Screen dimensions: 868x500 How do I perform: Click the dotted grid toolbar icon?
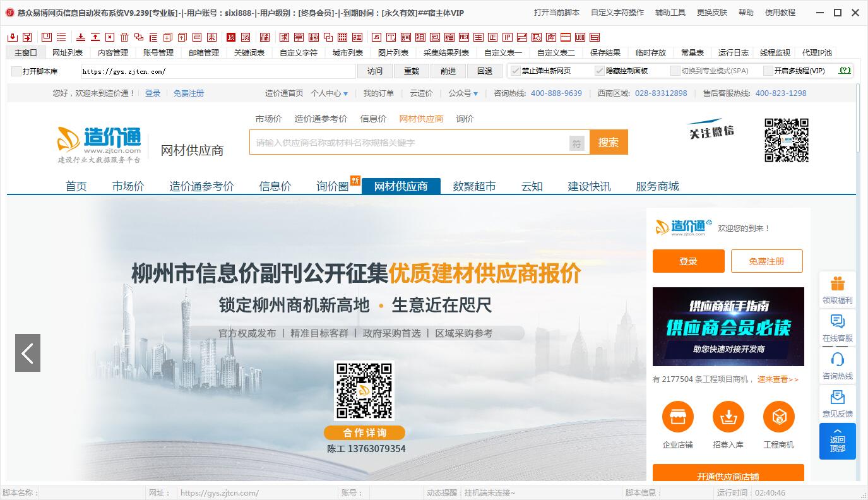pos(343,37)
